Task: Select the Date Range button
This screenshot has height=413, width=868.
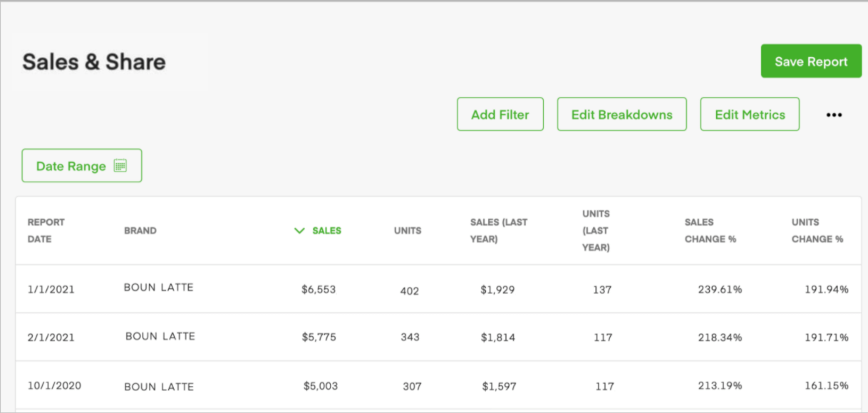Action: (x=81, y=164)
